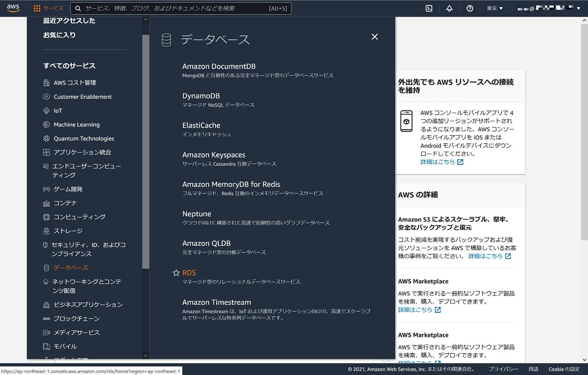Open the help question mark icon
This screenshot has height=375, width=588.
(469, 8)
